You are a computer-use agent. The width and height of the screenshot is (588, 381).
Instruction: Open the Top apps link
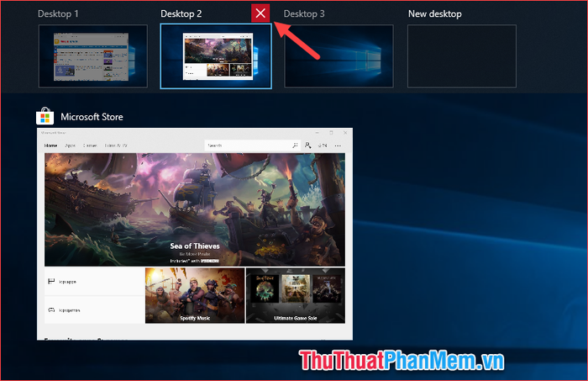point(94,282)
